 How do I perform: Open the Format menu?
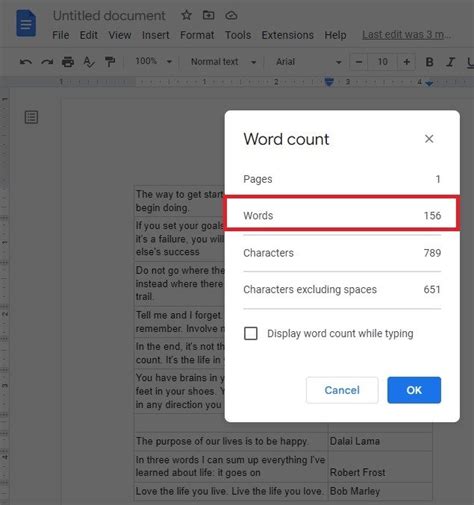pos(197,35)
